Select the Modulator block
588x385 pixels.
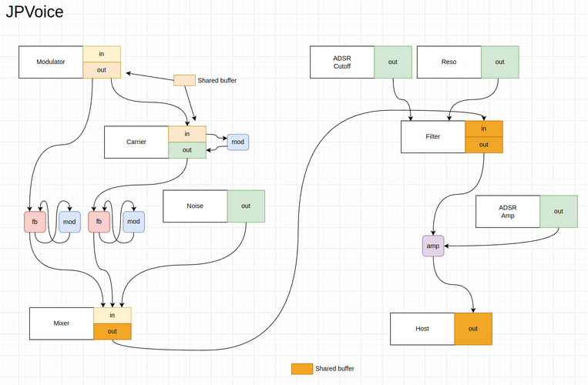[x=51, y=62]
